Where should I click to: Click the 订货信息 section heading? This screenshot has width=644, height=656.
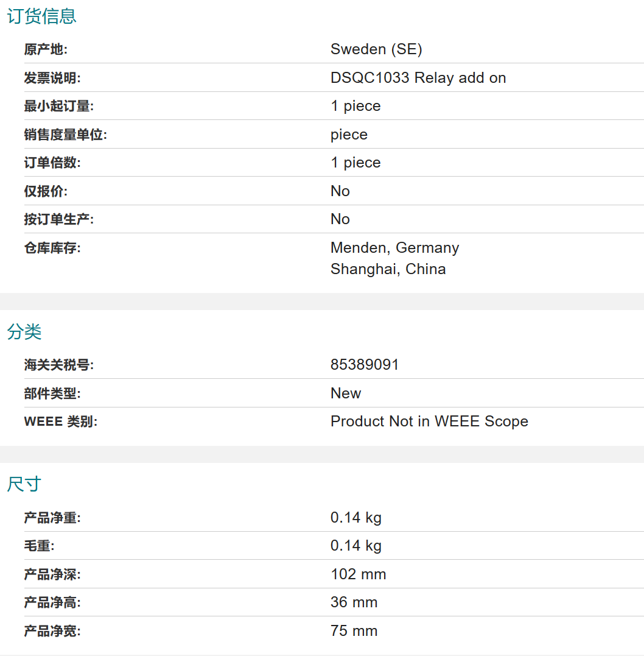(42, 16)
